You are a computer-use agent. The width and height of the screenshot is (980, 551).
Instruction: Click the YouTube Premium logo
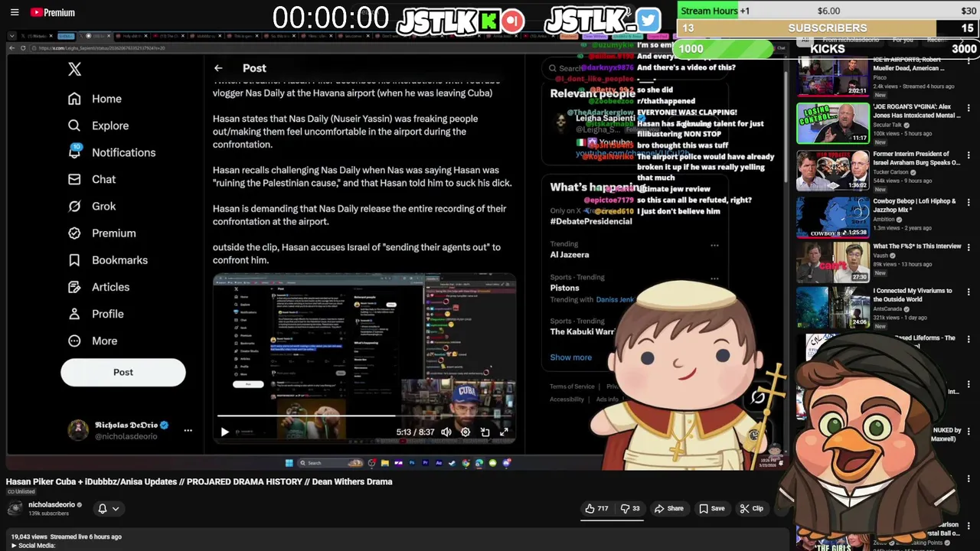[x=53, y=12]
